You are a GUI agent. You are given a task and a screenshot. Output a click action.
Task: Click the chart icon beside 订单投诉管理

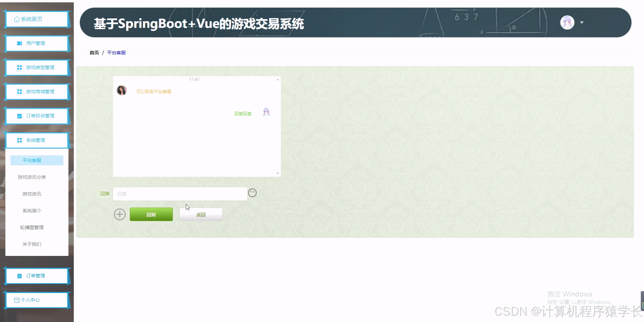pos(19,116)
